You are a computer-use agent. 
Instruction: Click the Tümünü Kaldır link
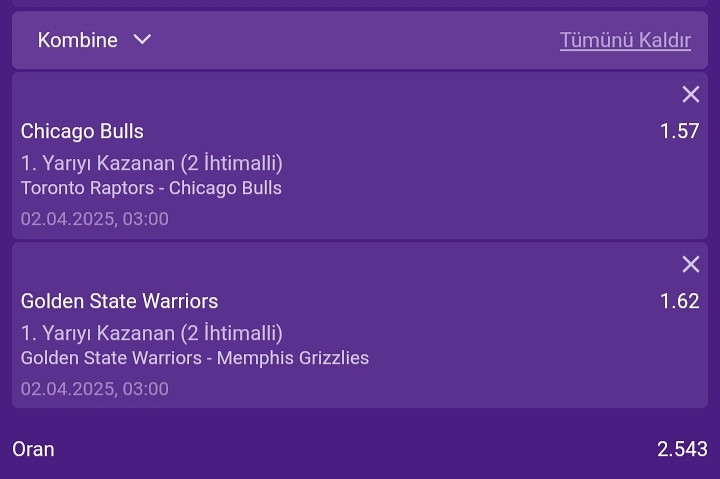pyautogui.click(x=625, y=40)
